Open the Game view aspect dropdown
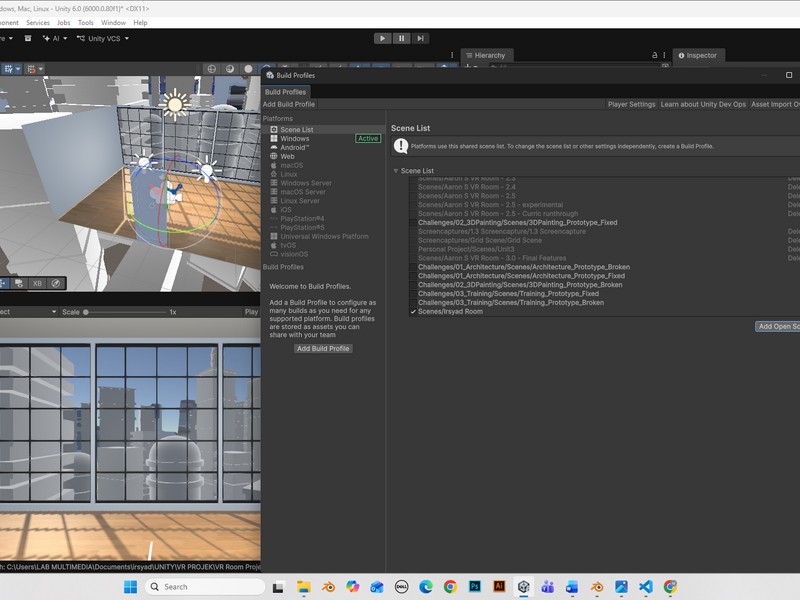This screenshot has width=800, height=600. [28, 312]
